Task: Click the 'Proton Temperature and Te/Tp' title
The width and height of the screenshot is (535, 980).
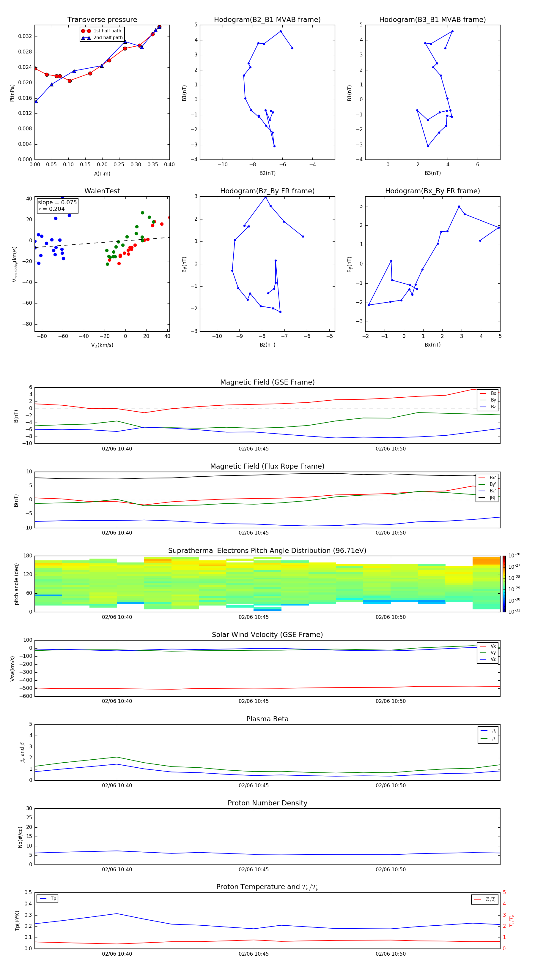Action: 267,887
